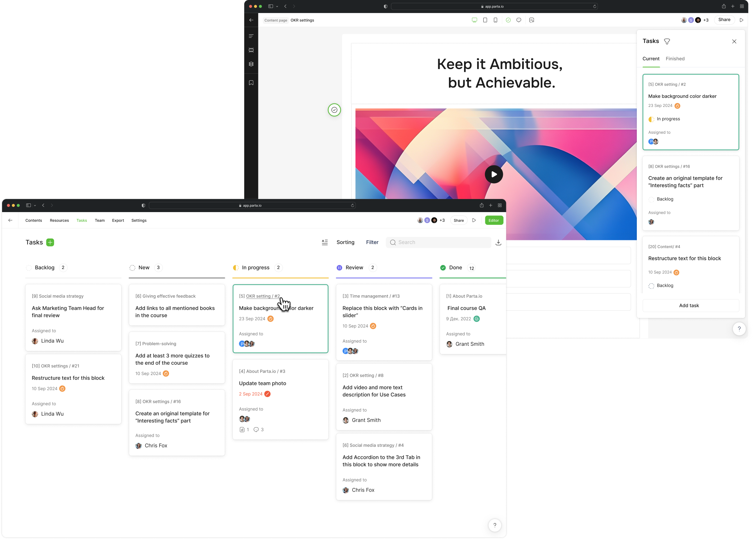Click the green Editor button
The image size is (756, 539).
point(494,220)
